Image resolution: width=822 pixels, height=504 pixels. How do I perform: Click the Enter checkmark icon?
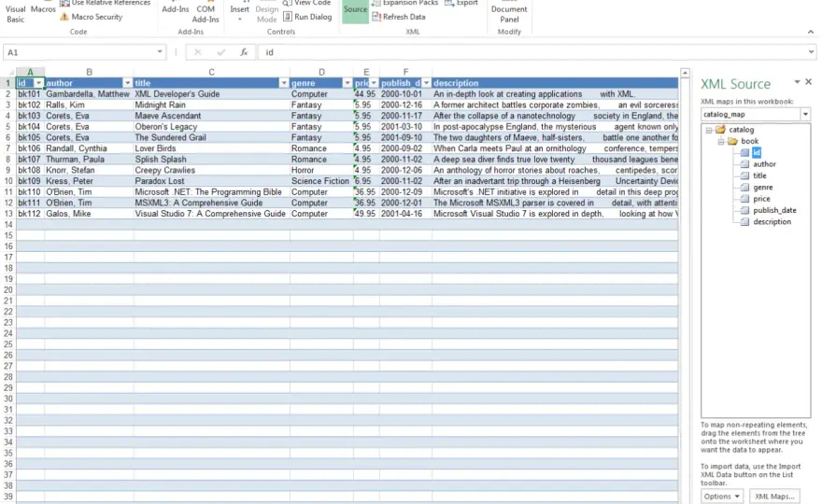[220, 52]
